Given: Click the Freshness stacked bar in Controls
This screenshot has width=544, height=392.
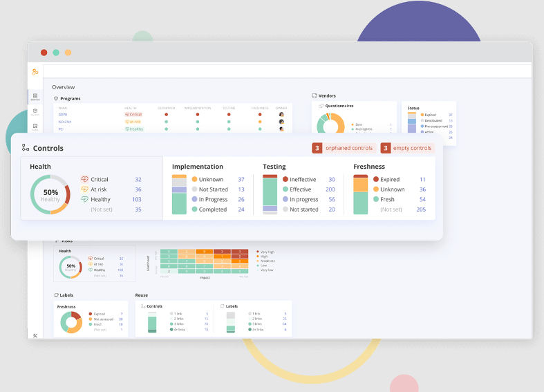Looking at the screenshot, I should click(x=360, y=194).
